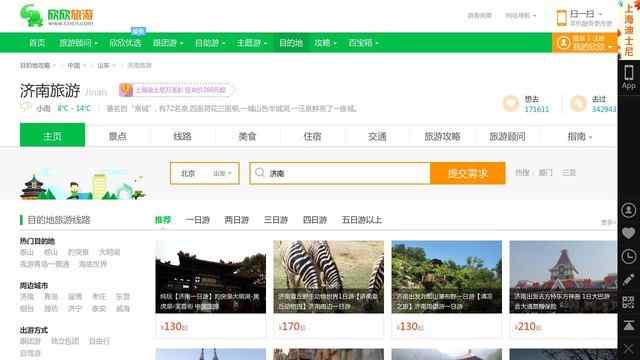
Task: Click the orange 提交需求 button
Action: click(468, 173)
